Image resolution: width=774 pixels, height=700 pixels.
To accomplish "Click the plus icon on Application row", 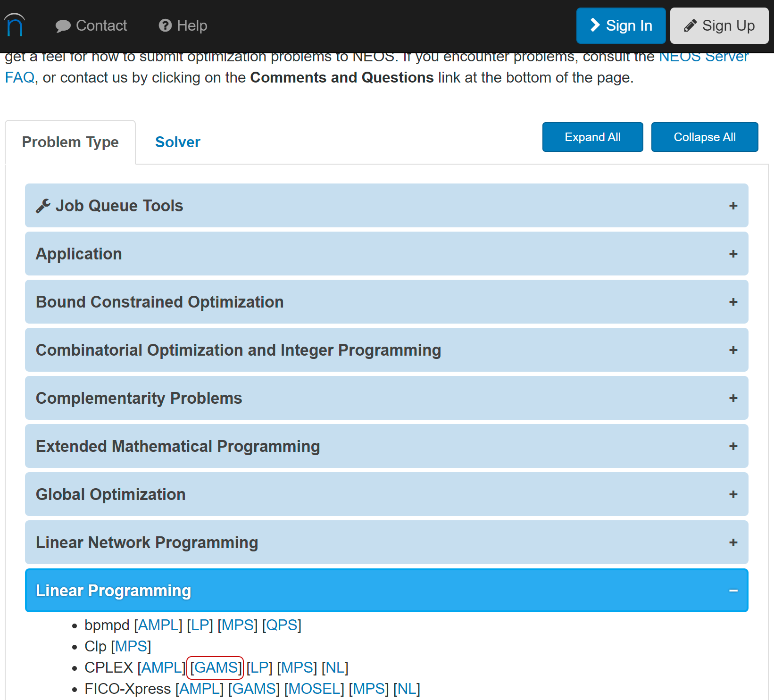I will (x=733, y=254).
